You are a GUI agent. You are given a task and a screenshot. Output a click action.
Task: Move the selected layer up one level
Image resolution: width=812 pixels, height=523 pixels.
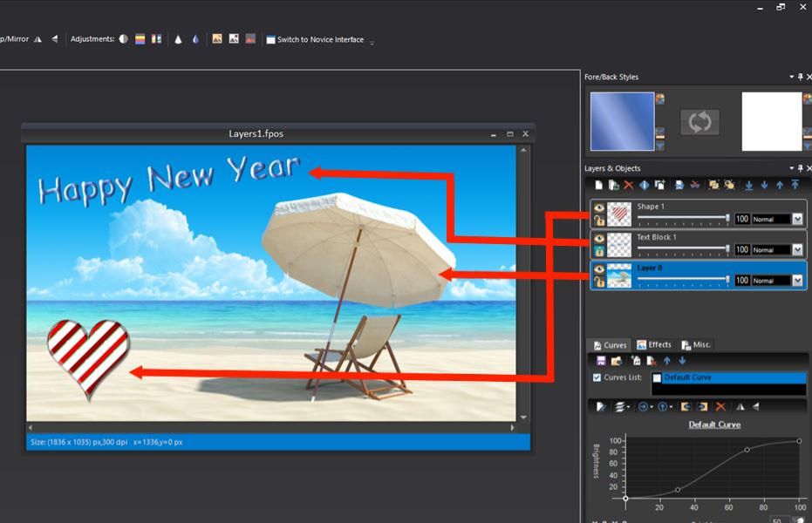780,185
